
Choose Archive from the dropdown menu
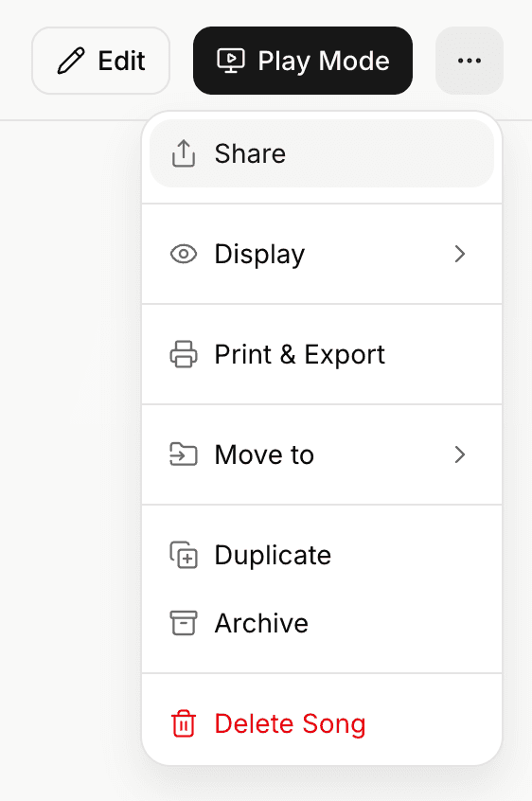pyautogui.click(x=322, y=623)
